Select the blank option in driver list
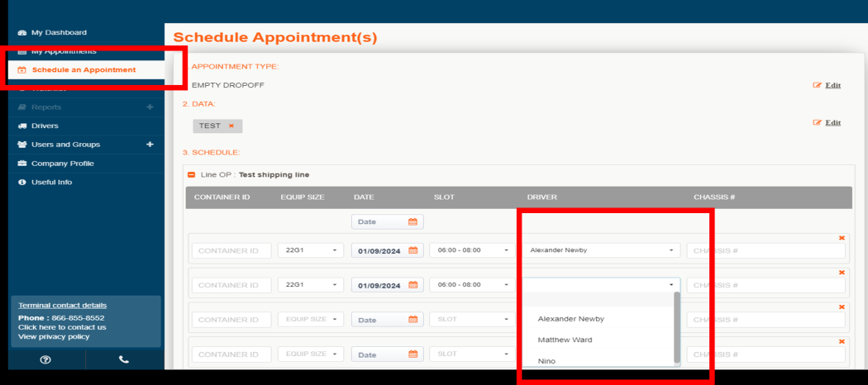This screenshot has width=868, height=385. pyautogui.click(x=598, y=299)
